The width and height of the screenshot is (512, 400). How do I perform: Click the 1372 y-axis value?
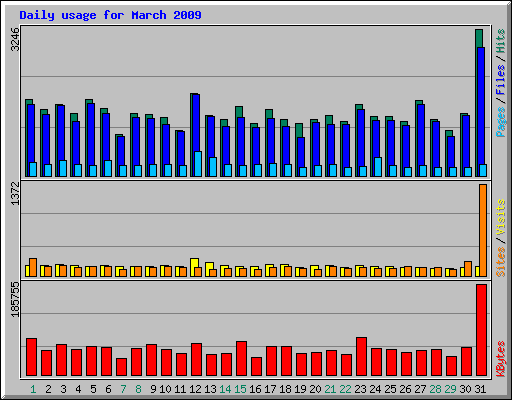[x=15, y=193]
